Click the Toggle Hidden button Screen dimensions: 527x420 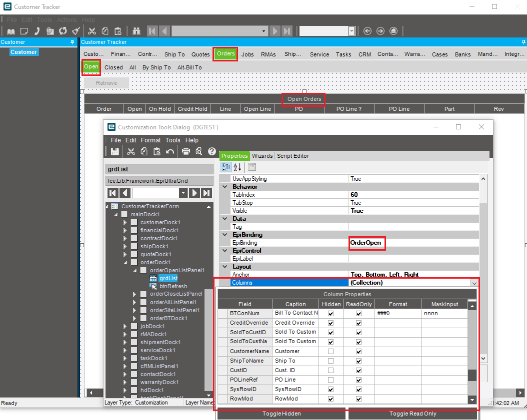point(281,414)
